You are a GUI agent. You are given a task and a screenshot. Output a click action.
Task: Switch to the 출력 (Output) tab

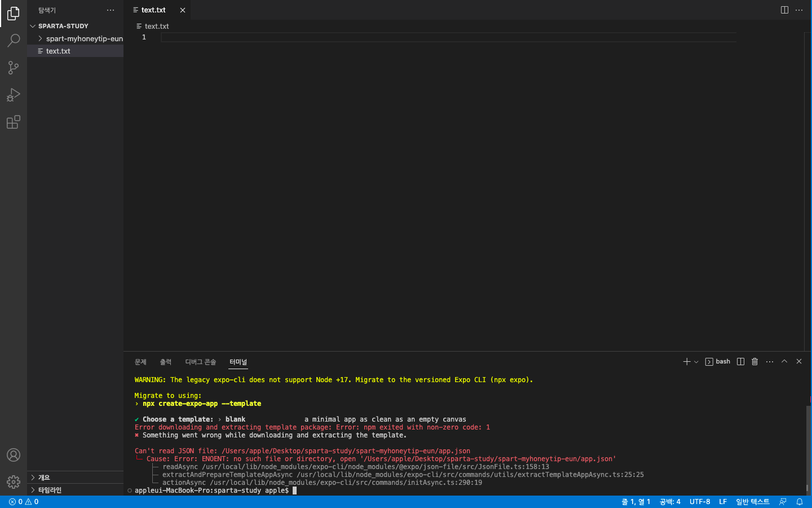coord(166,362)
